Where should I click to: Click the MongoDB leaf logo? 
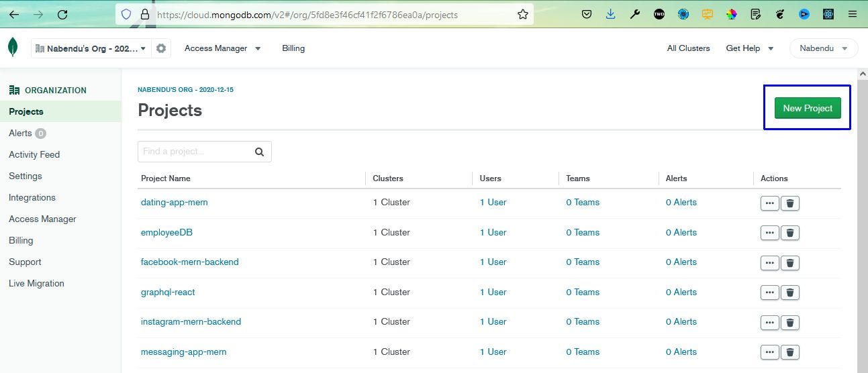[x=13, y=47]
